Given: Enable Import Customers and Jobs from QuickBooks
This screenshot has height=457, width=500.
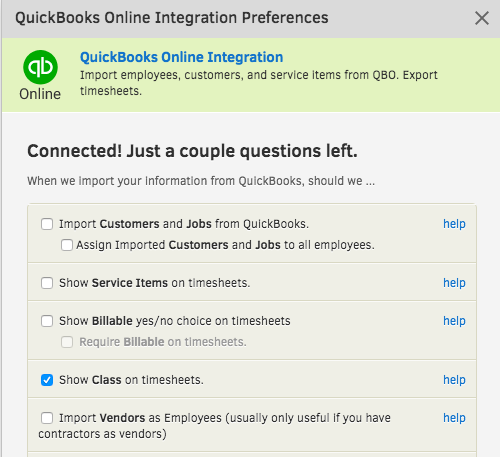Looking at the screenshot, I should (47, 224).
